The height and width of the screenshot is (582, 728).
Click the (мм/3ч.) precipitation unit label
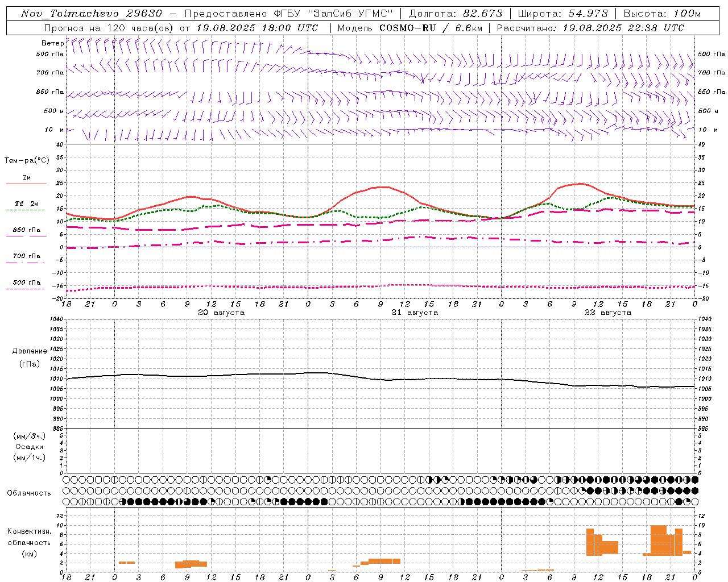pos(30,436)
